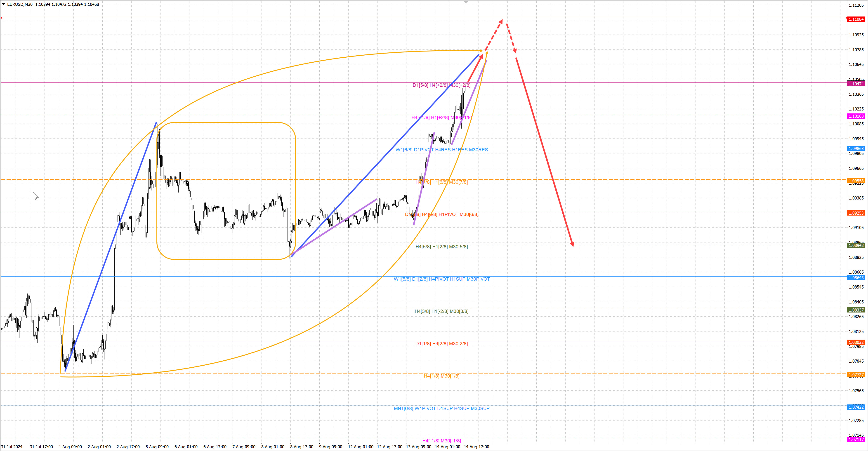The image size is (868, 451).
Task: Click the gray chart shift marker triangle
Action: [466, 2]
